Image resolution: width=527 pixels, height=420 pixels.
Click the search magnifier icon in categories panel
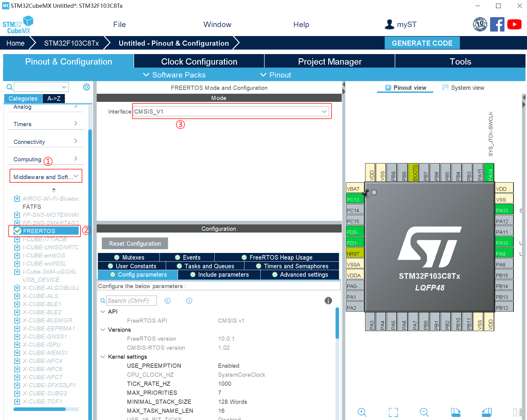pos(10,87)
